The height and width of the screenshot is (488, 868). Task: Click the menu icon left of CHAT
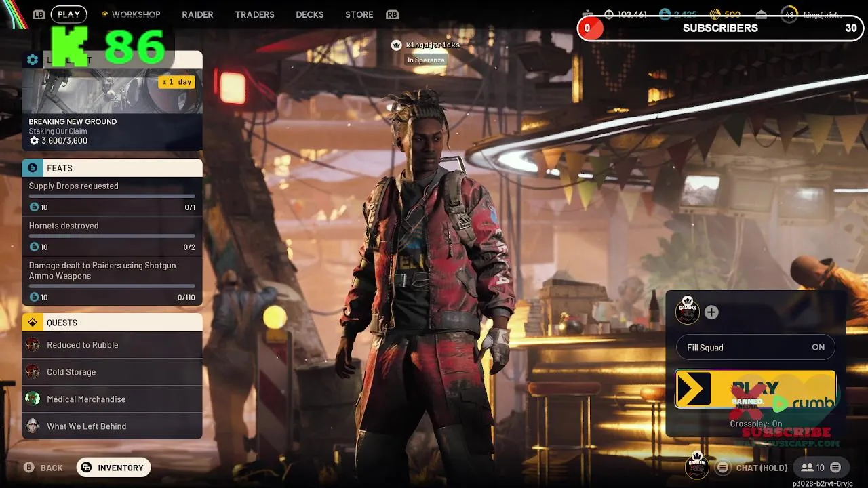[x=724, y=468]
